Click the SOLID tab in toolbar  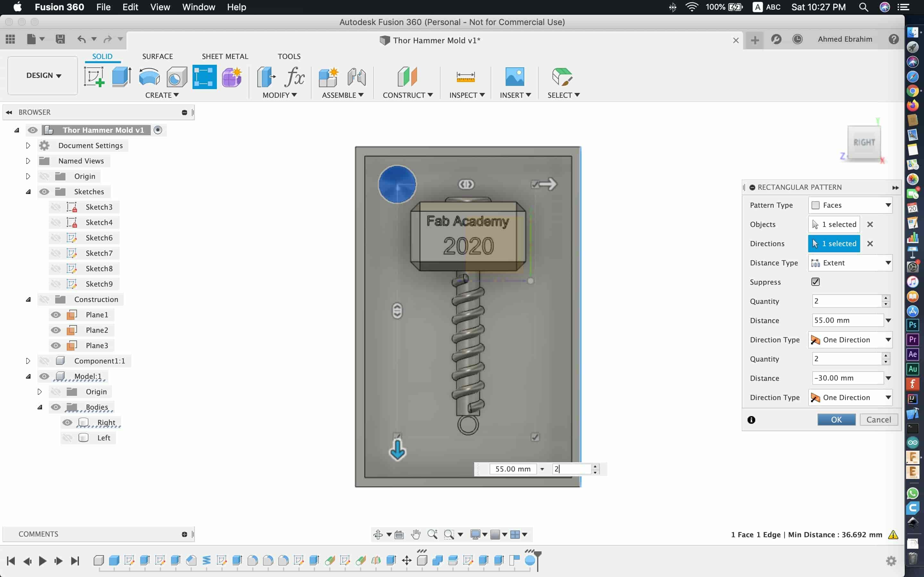coord(102,56)
